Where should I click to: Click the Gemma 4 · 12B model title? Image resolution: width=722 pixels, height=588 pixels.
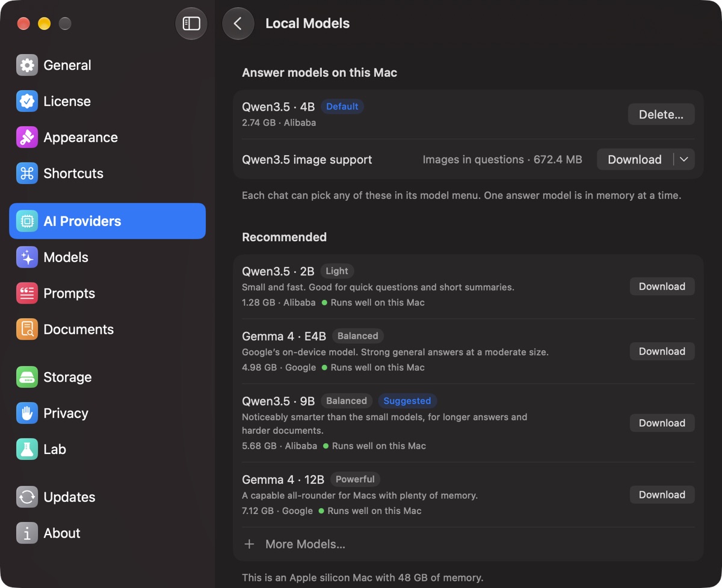click(283, 480)
